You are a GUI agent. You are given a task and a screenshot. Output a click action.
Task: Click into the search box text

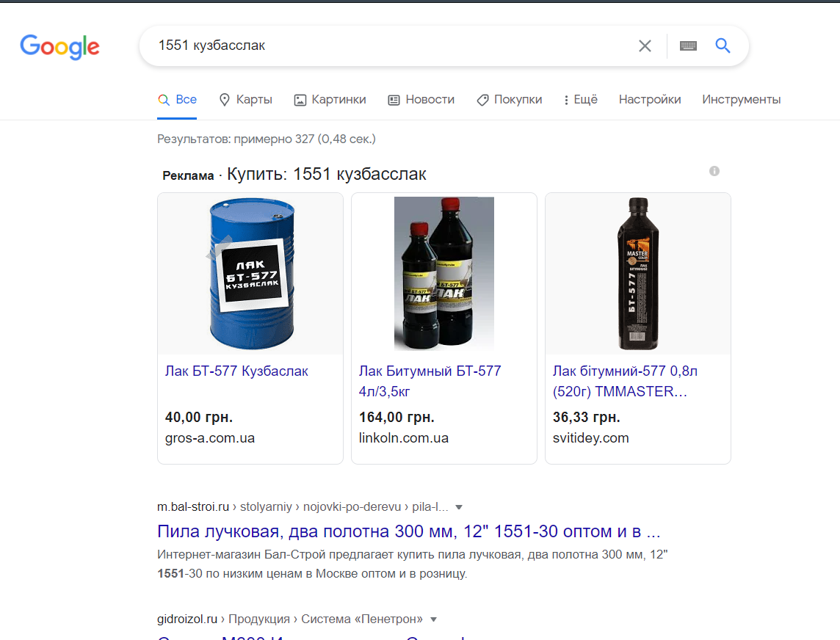[x=211, y=46]
